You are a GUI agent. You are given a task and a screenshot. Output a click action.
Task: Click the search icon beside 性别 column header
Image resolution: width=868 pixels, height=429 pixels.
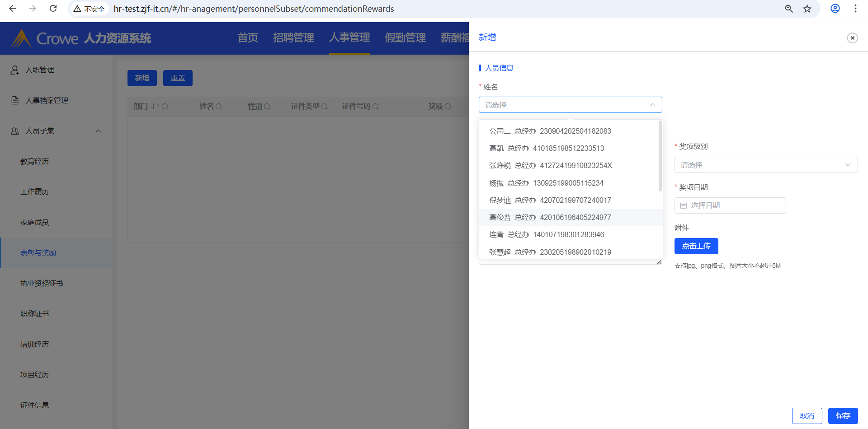coord(267,107)
